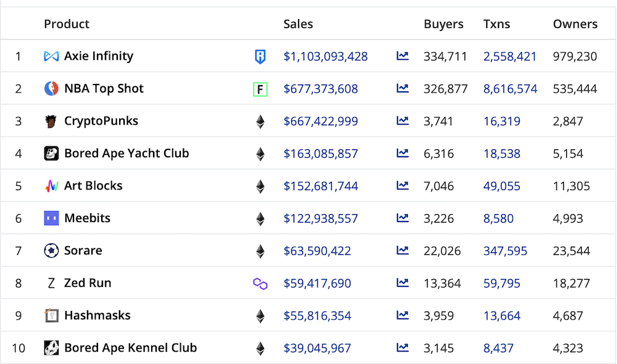The image size is (617, 364).
Task: Click the Zed Run Z icon
Action: pos(51,283)
